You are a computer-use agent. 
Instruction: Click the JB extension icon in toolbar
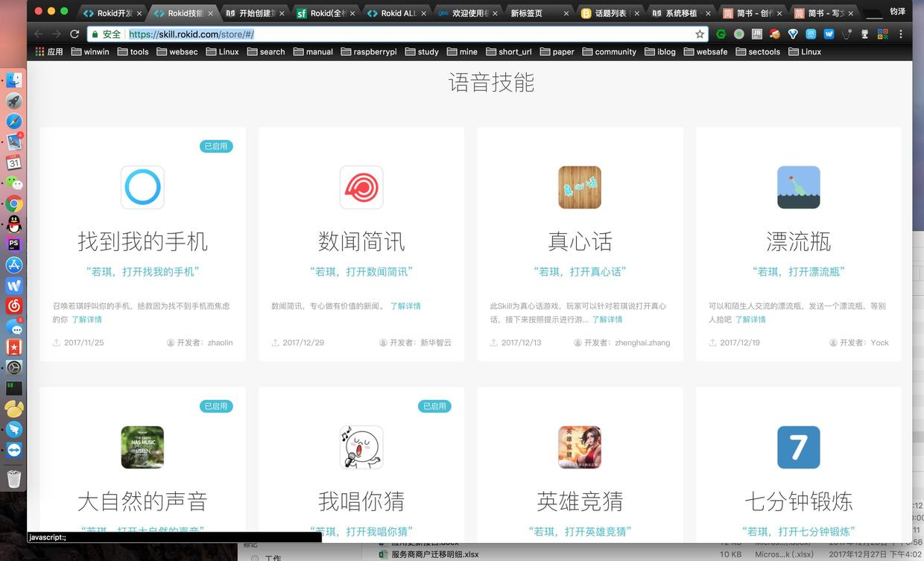(757, 34)
